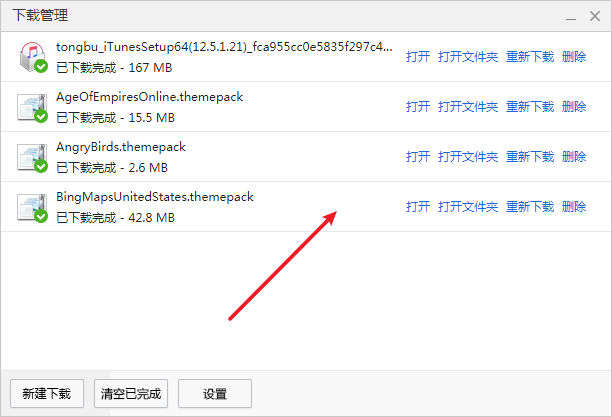Click the AngryBirds themepack file icon
This screenshot has width=612, height=417.
click(32, 157)
